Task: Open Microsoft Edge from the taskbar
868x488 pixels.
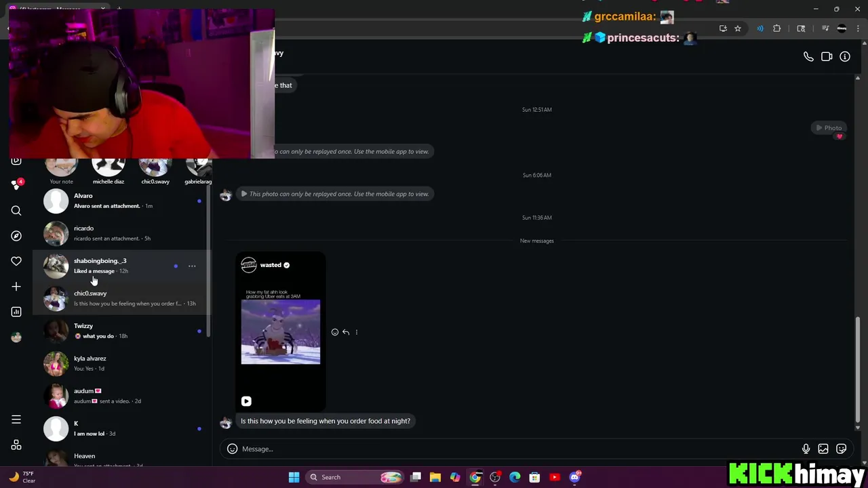Action: point(515,477)
